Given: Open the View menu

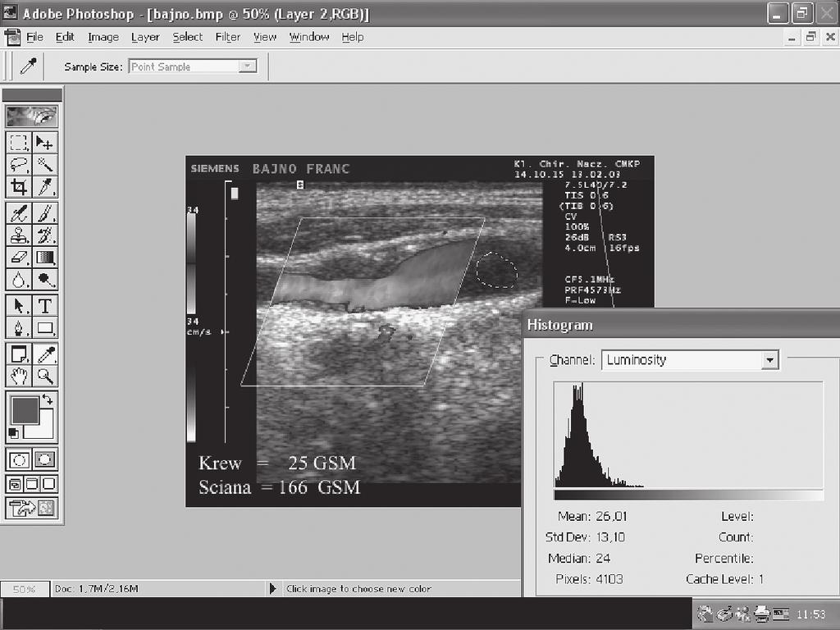Looking at the screenshot, I should pos(265,37).
